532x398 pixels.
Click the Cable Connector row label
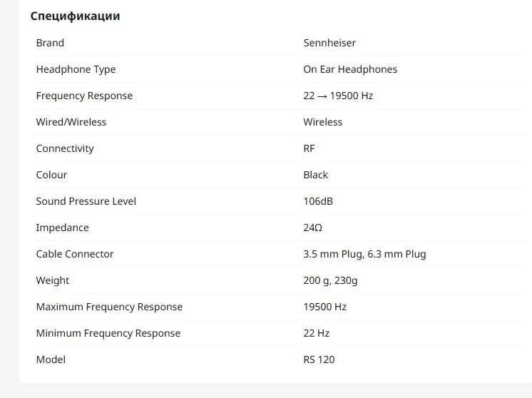(x=75, y=254)
